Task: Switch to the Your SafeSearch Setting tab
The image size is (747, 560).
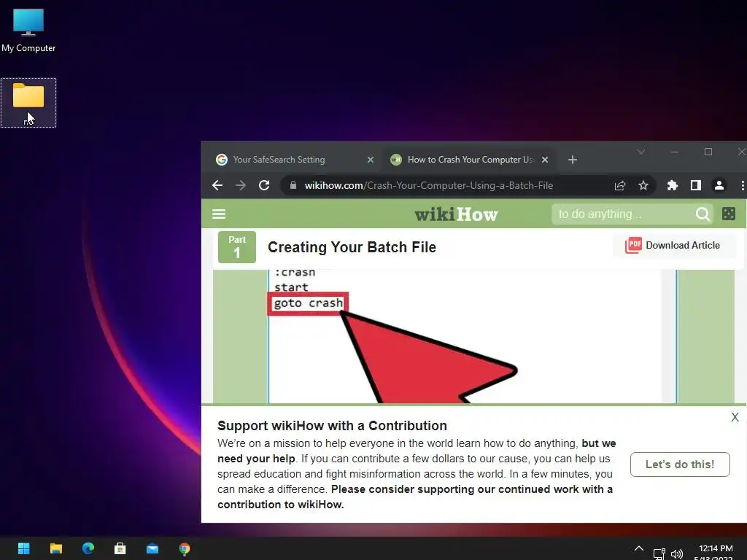Action: [x=279, y=160]
